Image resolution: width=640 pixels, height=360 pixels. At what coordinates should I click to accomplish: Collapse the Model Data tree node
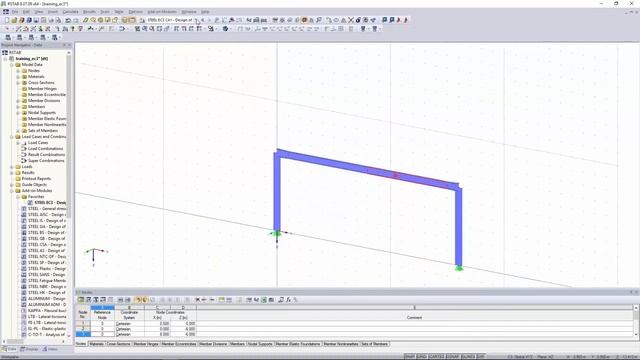click(x=12, y=64)
